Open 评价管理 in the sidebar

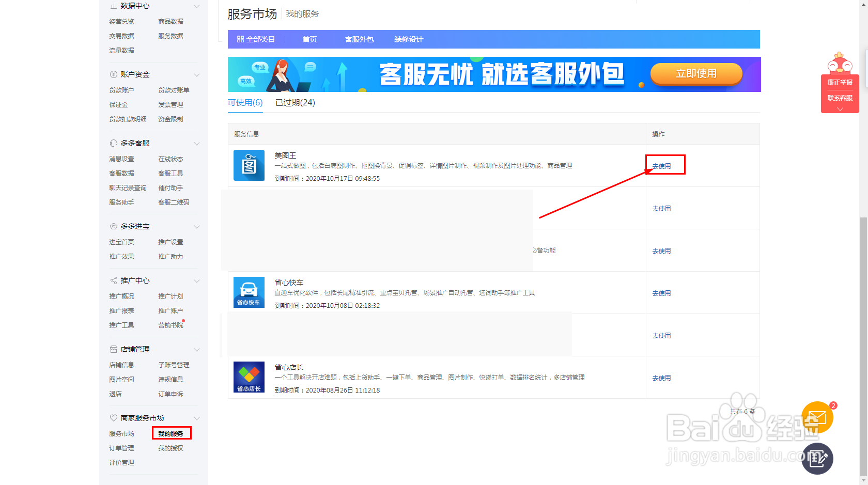click(x=121, y=462)
